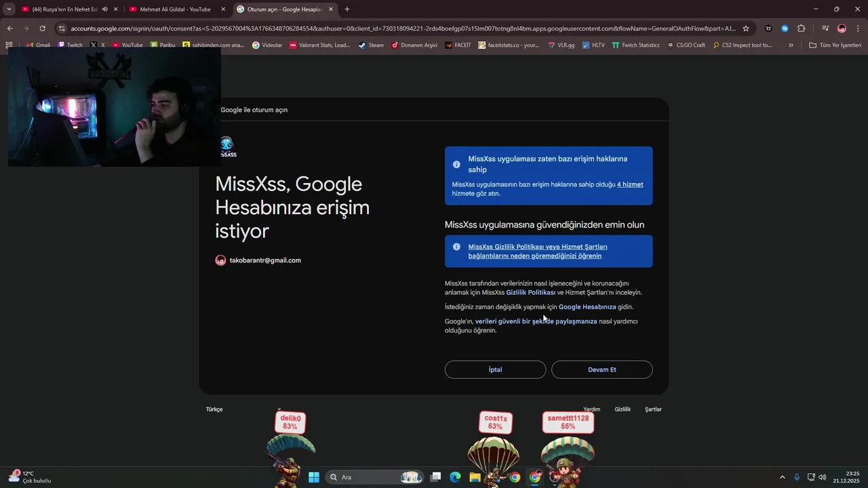Open the Gizlilik Politikası link in paragraph

[530, 293]
